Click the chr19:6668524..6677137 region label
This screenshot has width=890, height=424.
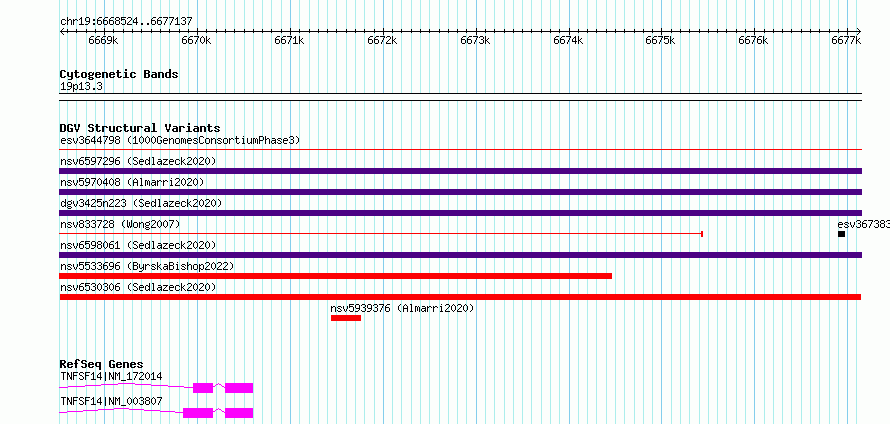tap(126, 22)
